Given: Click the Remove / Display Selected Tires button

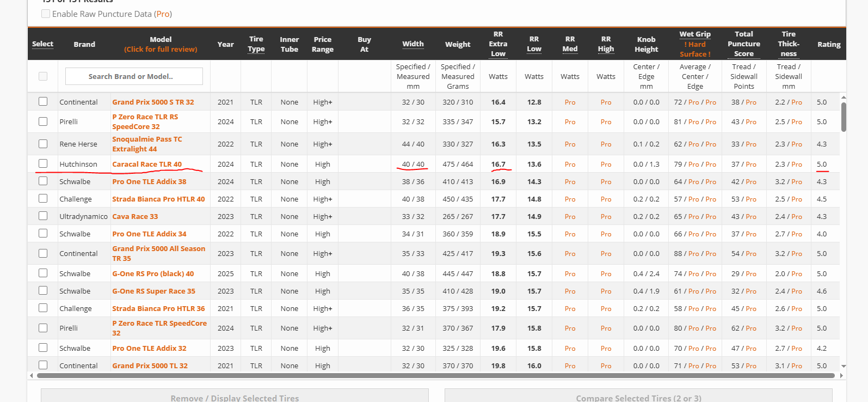Looking at the screenshot, I should tap(235, 396).
